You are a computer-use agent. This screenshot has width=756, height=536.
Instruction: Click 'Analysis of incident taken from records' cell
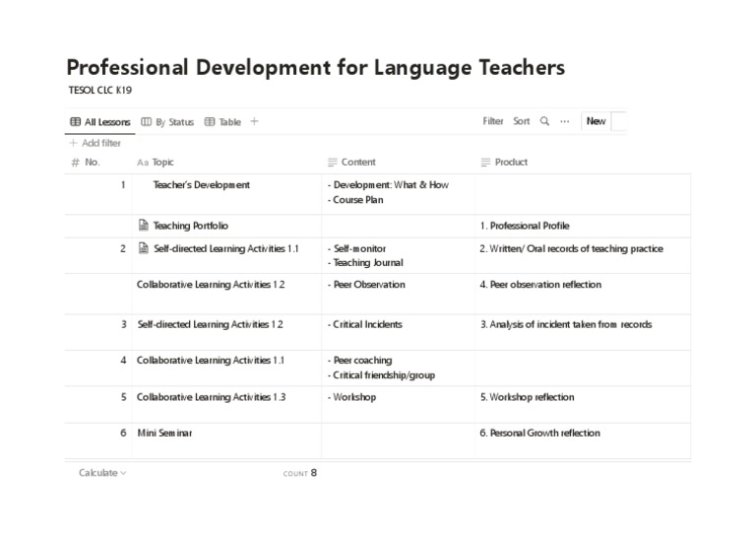pyautogui.click(x=566, y=324)
